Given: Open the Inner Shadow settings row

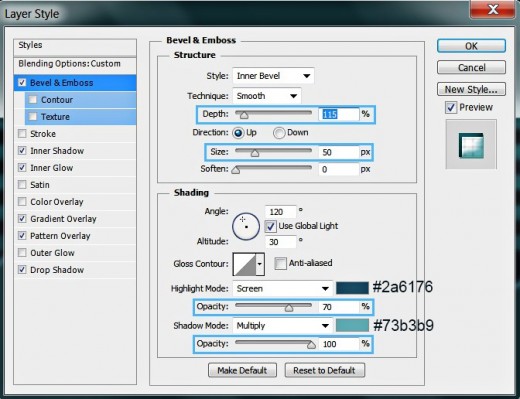Looking at the screenshot, I should point(75,151).
